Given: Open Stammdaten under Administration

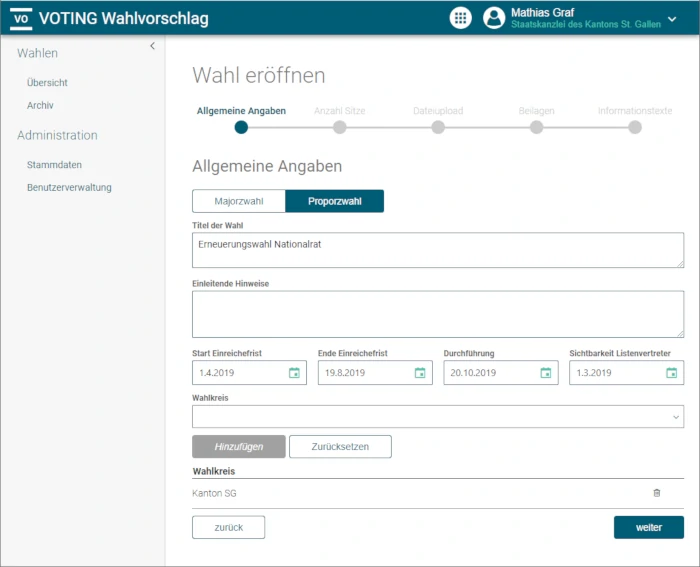Looking at the screenshot, I should (x=54, y=165).
